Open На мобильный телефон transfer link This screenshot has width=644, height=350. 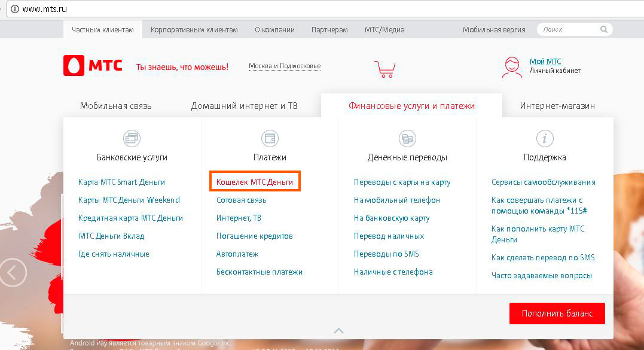click(x=397, y=200)
